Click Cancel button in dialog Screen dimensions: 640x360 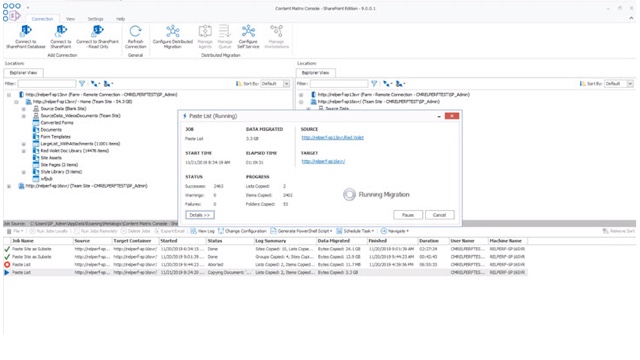(x=440, y=215)
